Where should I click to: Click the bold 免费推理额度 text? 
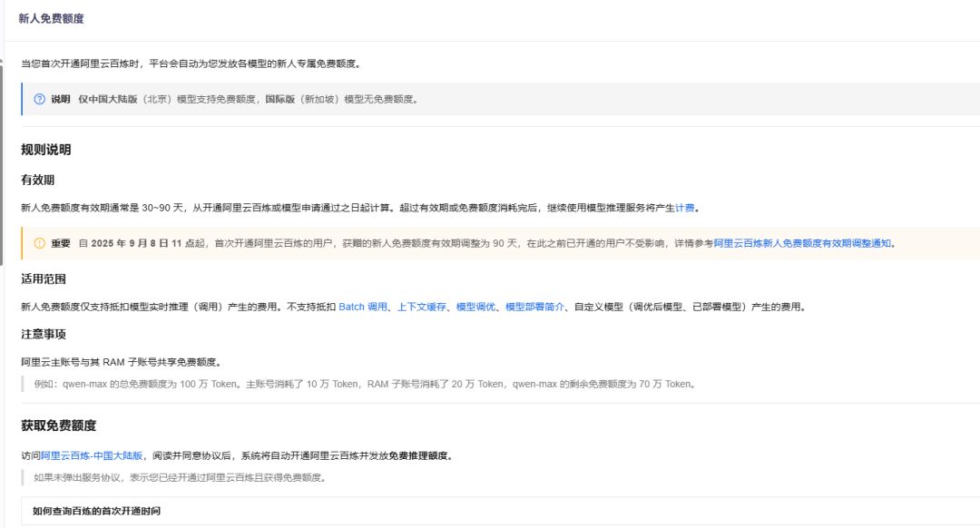418,455
